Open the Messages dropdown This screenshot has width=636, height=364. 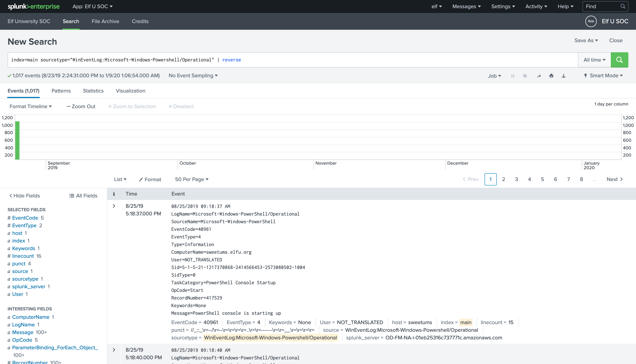(466, 6)
